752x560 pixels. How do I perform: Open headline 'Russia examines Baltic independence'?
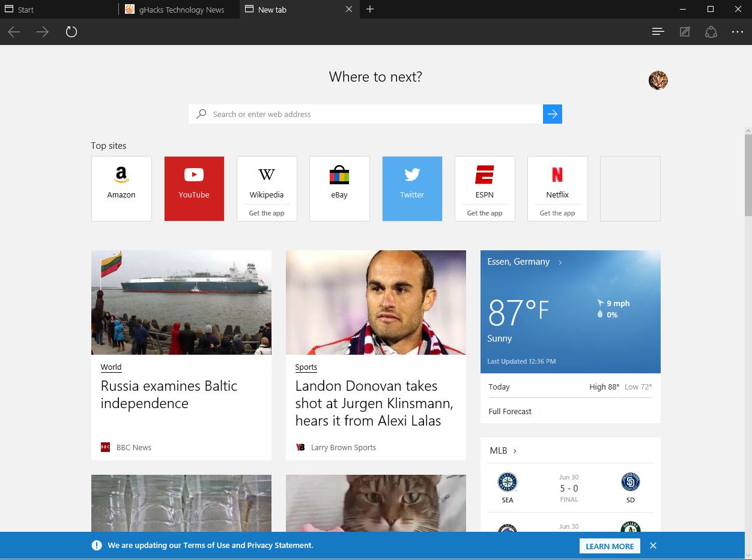[x=169, y=394]
